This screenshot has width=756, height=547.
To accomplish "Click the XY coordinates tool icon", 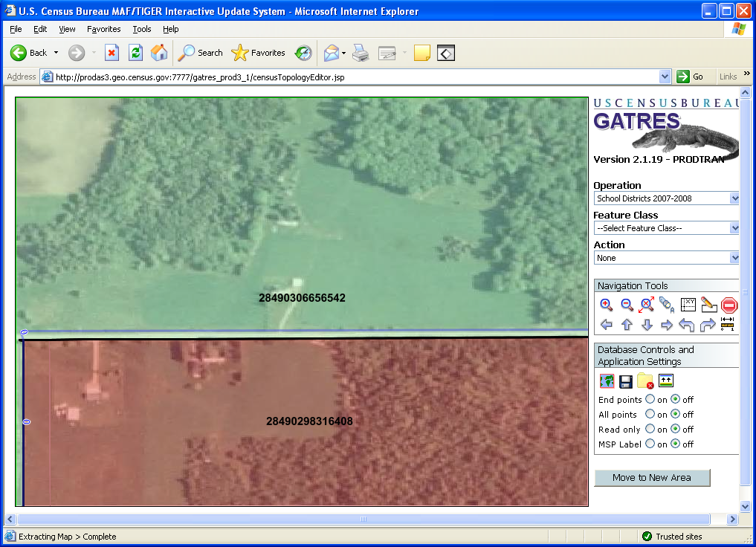I will [688, 305].
